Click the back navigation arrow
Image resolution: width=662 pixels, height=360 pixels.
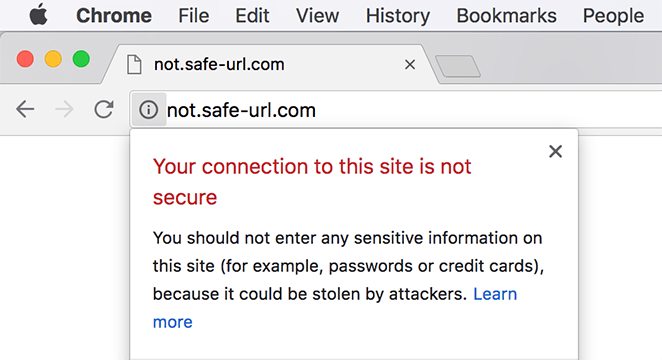pos(25,109)
